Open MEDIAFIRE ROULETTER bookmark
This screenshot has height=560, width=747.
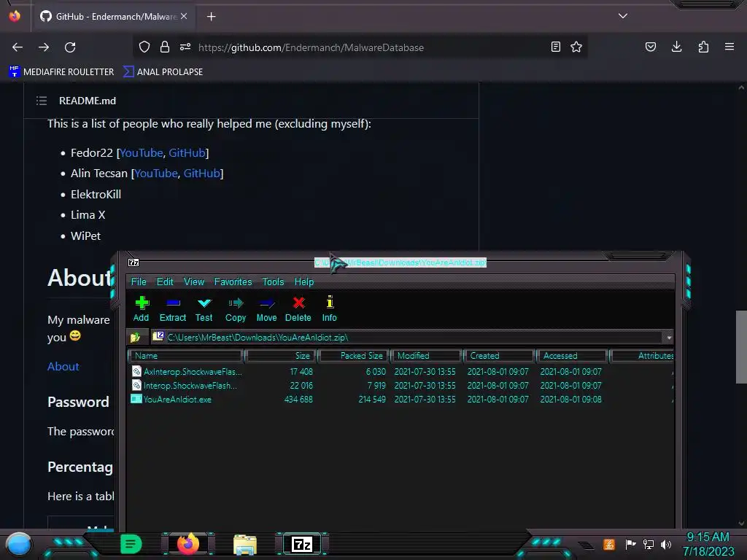(61, 71)
